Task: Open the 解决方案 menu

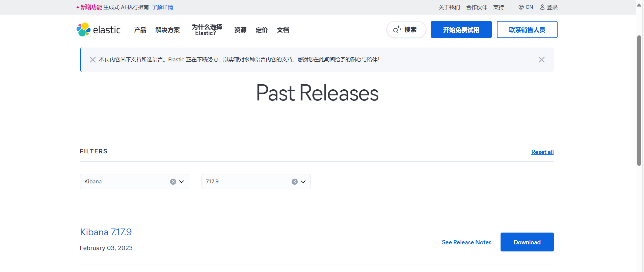Action: coord(167,30)
